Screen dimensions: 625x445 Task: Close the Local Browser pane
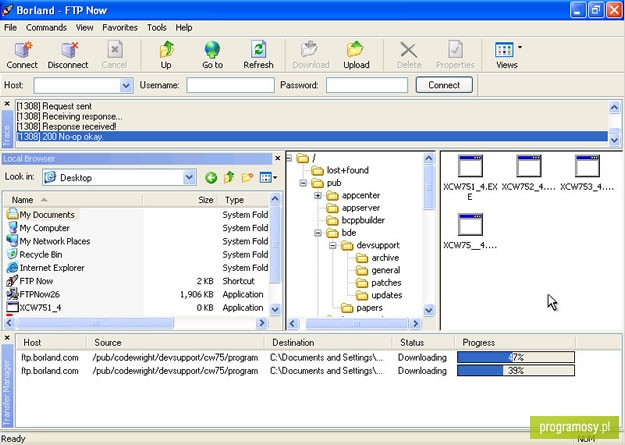278,158
